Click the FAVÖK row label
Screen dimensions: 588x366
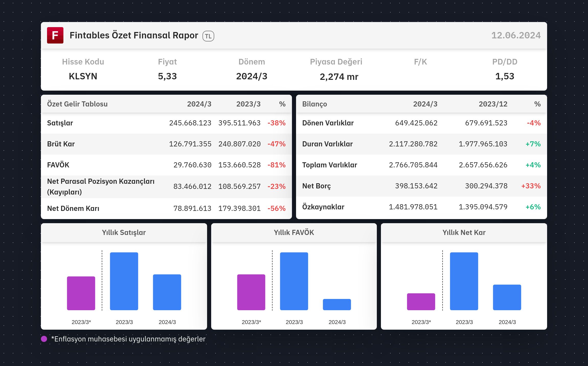point(58,165)
